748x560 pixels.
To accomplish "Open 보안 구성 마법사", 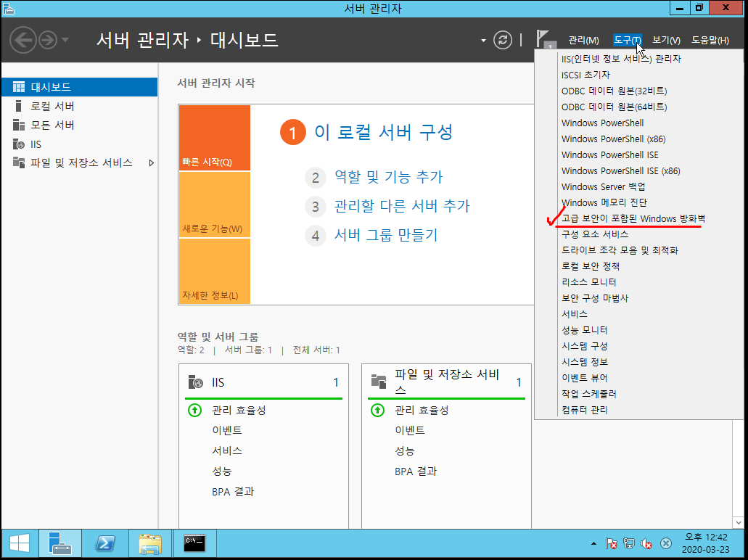I will [595, 298].
